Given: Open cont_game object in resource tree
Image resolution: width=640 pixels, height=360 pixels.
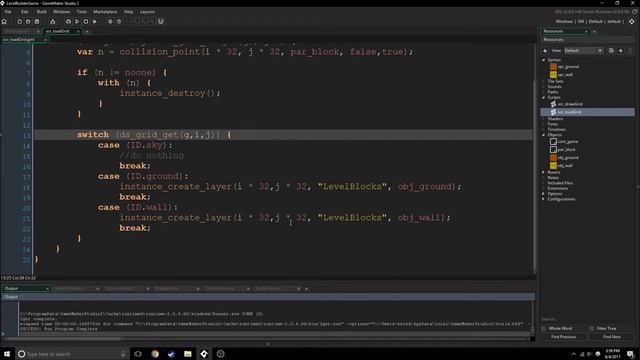Looking at the screenshot, I should tap(568, 142).
